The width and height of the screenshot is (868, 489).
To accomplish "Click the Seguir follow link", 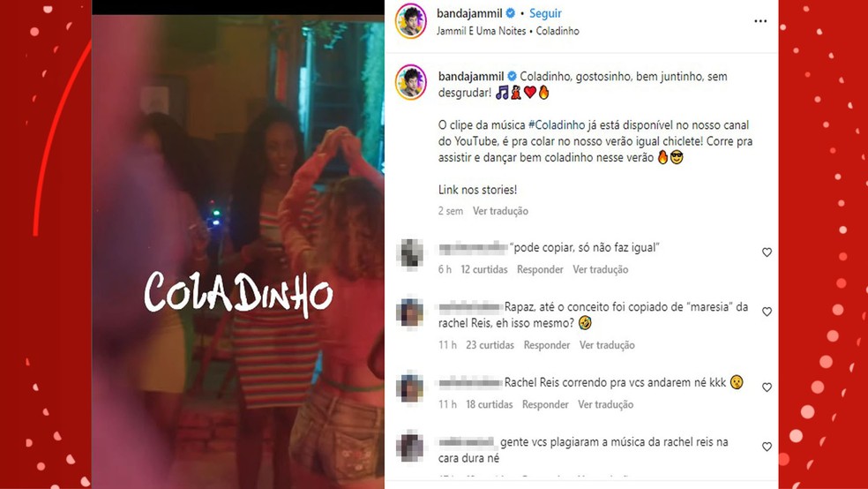I will click(545, 13).
